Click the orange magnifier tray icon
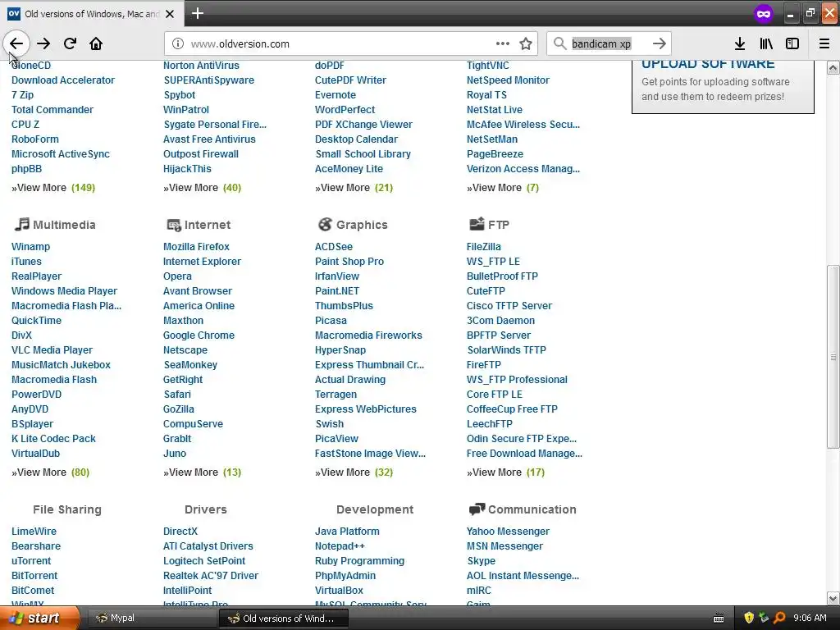 [779, 618]
